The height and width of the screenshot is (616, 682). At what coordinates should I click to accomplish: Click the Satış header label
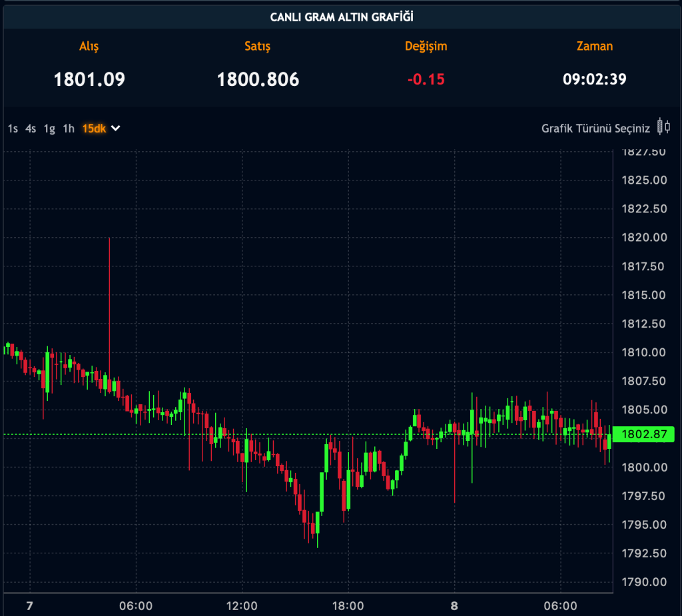click(x=258, y=47)
